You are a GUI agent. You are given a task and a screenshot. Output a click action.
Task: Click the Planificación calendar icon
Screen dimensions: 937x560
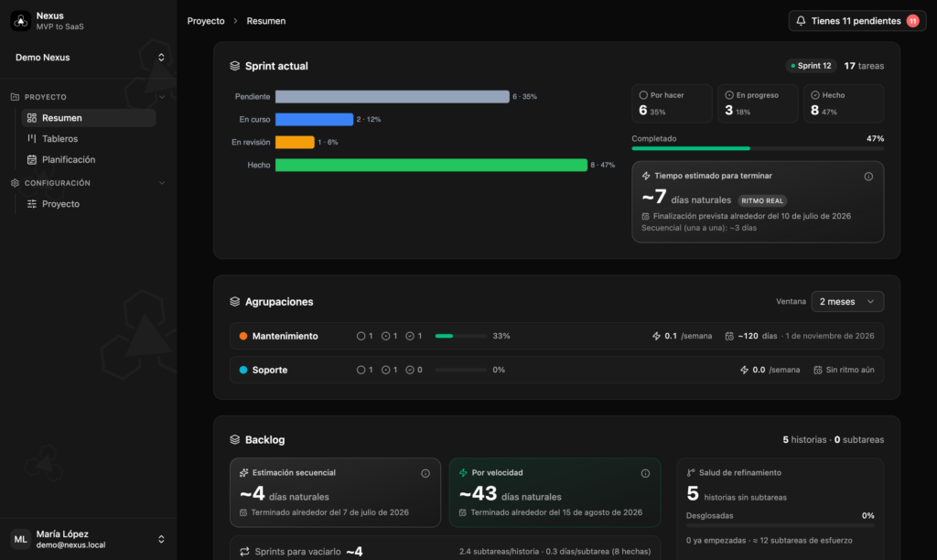(32, 159)
